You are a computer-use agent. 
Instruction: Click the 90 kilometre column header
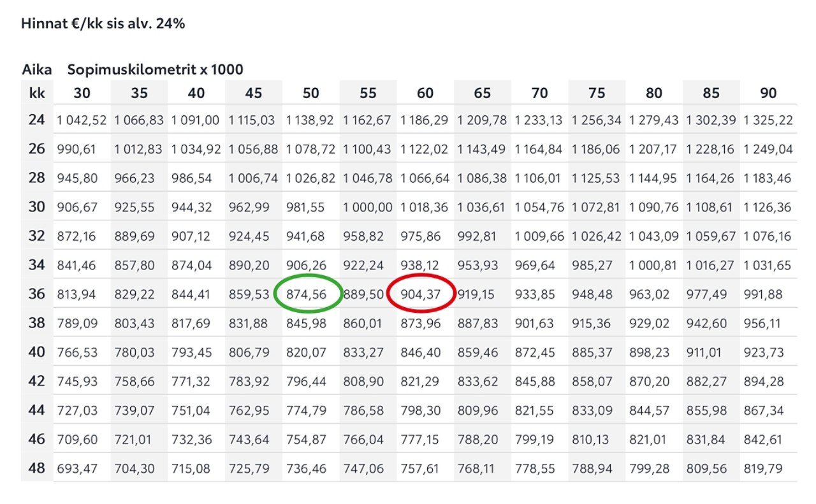pyautogui.click(x=768, y=93)
